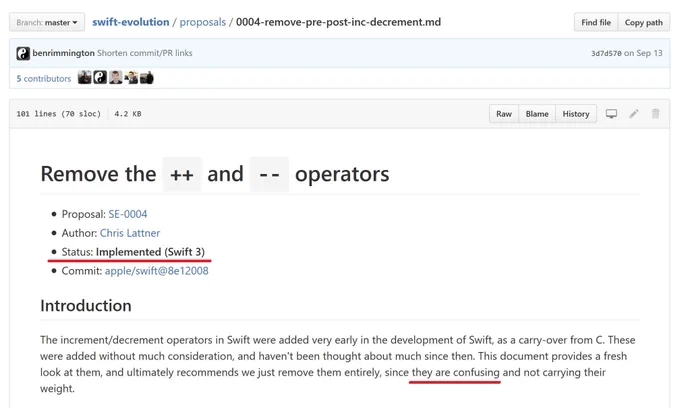The image size is (680, 408).
Task: Open the SE-0004 proposal link
Action: pyautogui.click(x=128, y=214)
